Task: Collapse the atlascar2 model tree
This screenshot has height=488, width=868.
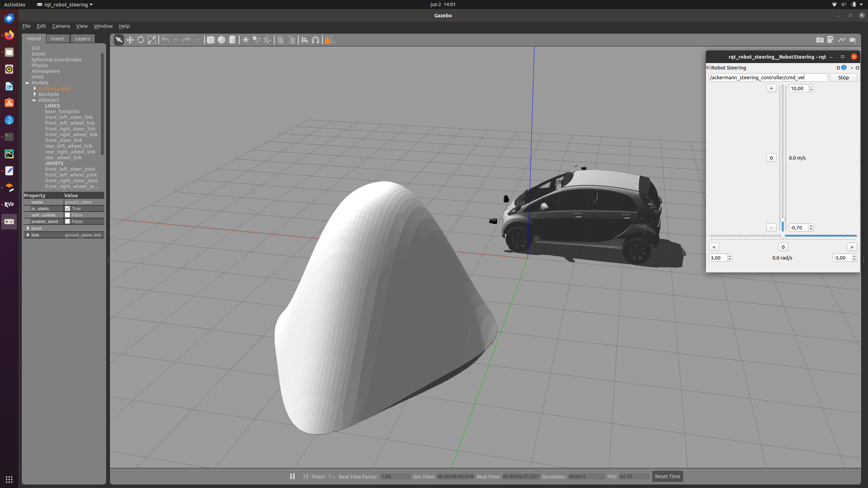Action: pyautogui.click(x=34, y=100)
